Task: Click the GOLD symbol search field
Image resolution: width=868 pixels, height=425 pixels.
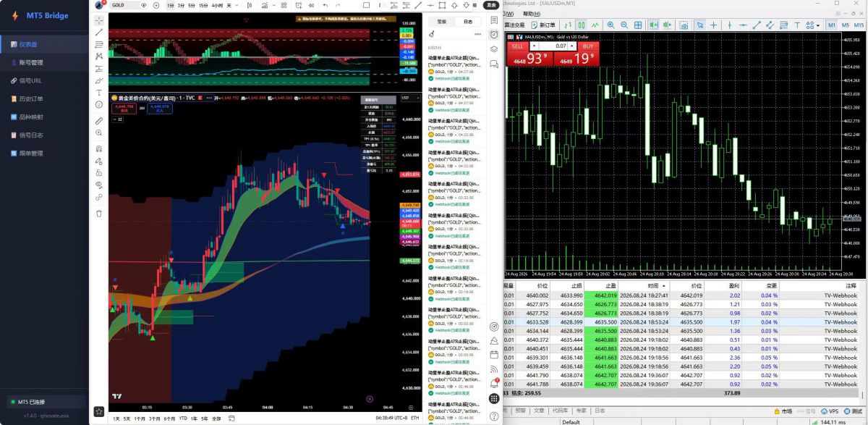Action: point(123,5)
